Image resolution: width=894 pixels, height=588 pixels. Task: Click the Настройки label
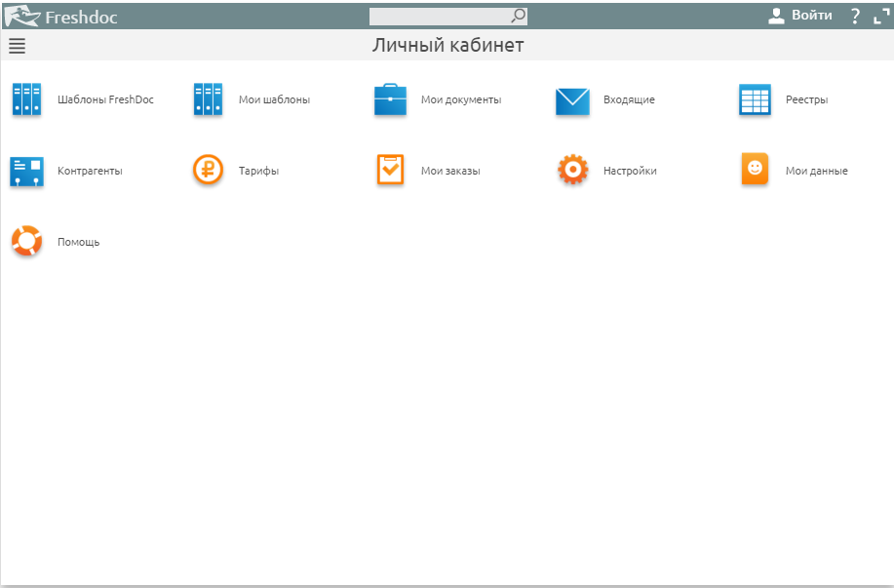tap(630, 171)
